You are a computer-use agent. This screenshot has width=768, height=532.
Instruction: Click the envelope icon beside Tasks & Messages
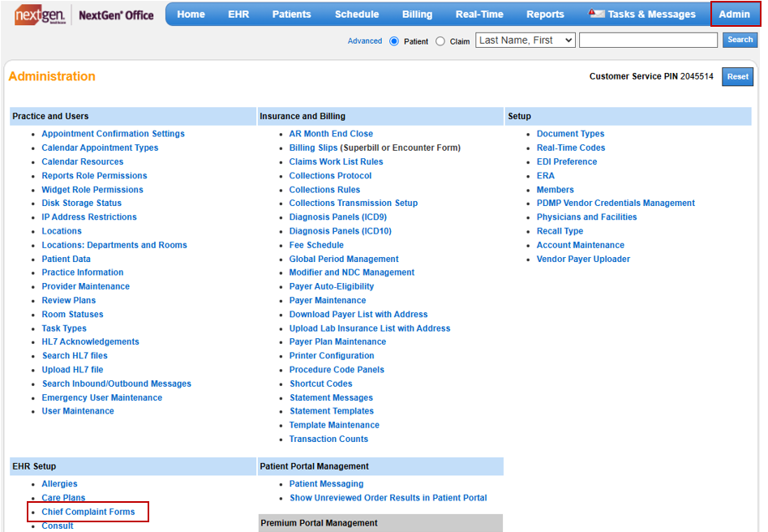(x=596, y=14)
